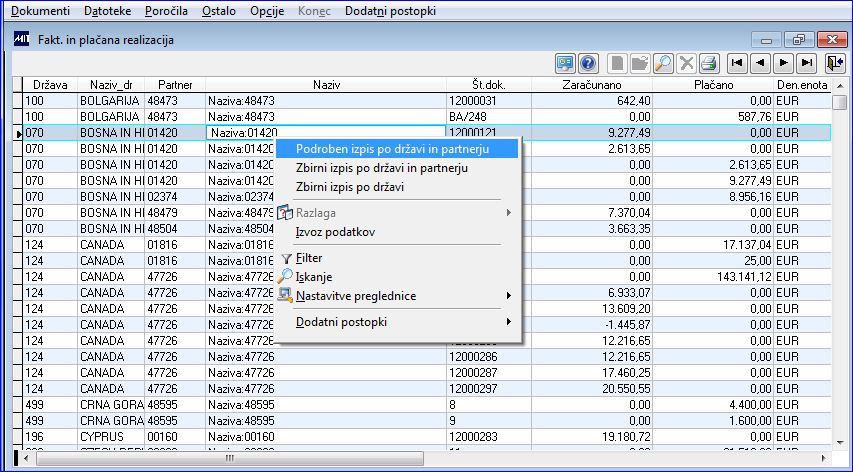Click the Den.enota column header
The width and height of the screenshot is (853, 472).
click(x=802, y=85)
